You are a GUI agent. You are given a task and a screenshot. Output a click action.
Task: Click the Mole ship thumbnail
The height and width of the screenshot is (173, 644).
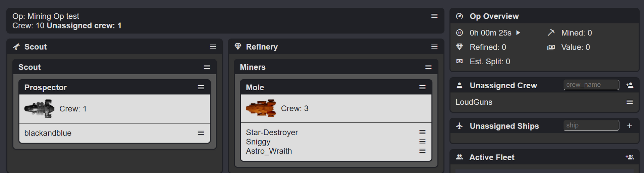tap(261, 108)
